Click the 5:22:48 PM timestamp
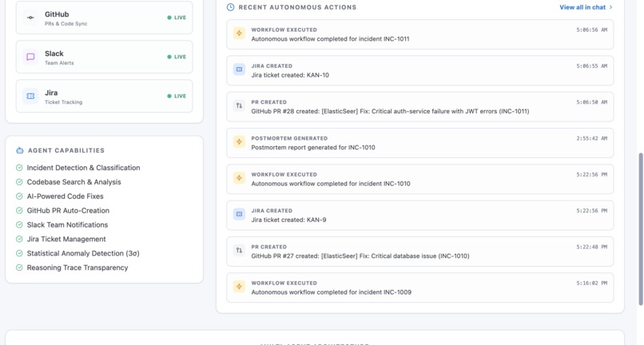 (x=591, y=247)
